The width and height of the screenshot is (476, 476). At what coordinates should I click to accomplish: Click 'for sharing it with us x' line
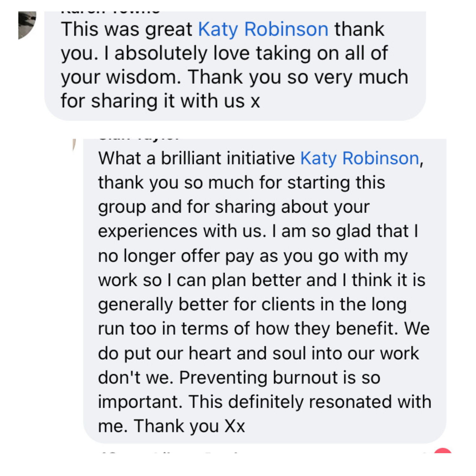tap(160, 101)
